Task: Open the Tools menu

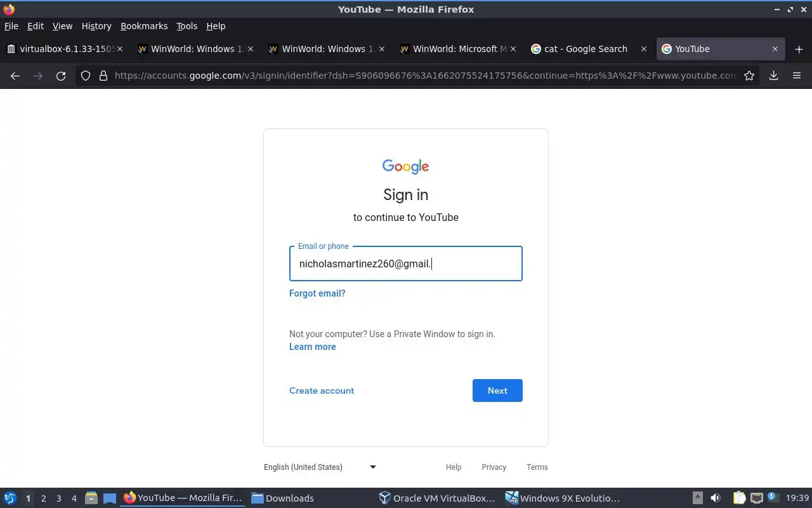Action: (187, 26)
